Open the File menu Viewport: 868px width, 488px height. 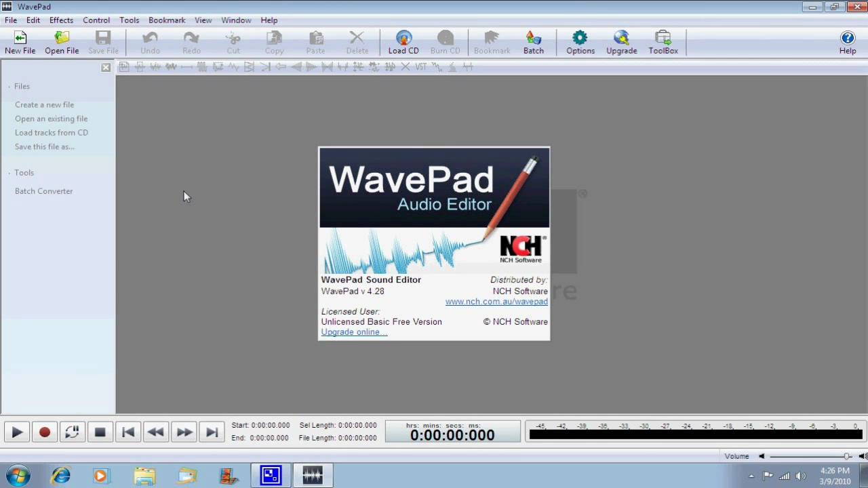point(11,20)
